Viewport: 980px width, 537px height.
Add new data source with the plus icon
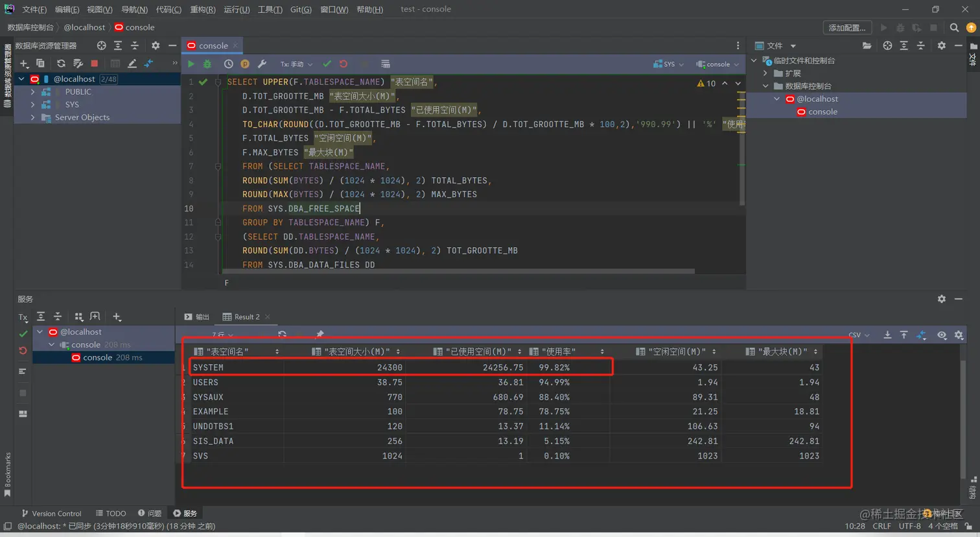[24, 64]
